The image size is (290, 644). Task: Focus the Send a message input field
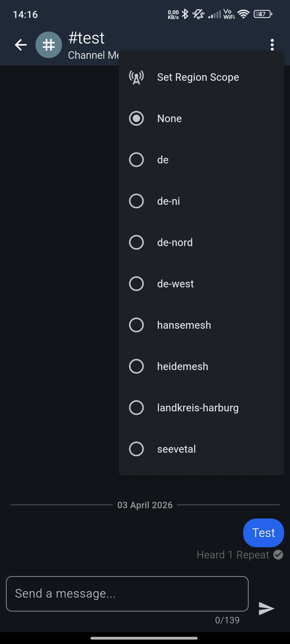pos(127,594)
